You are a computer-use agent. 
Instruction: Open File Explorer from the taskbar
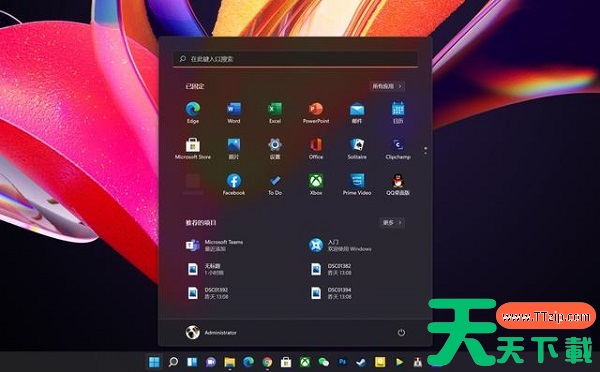tap(230, 362)
